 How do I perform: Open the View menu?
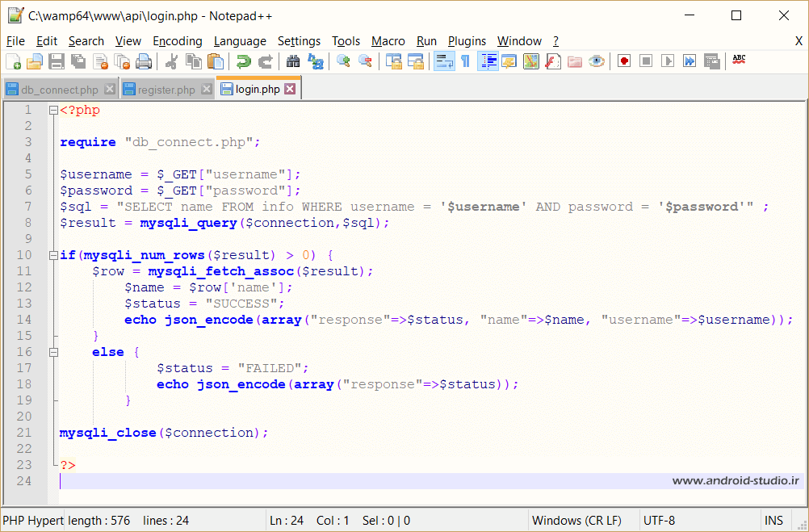(128, 41)
